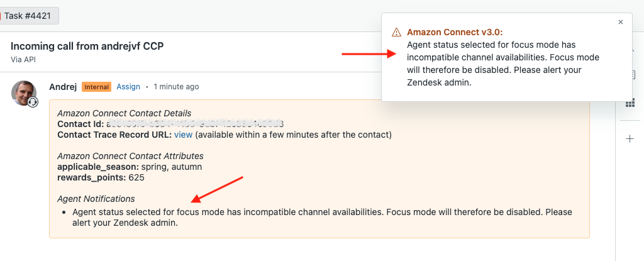Click the headset badge on Andrej's avatar
644x261 pixels.
tap(33, 102)
